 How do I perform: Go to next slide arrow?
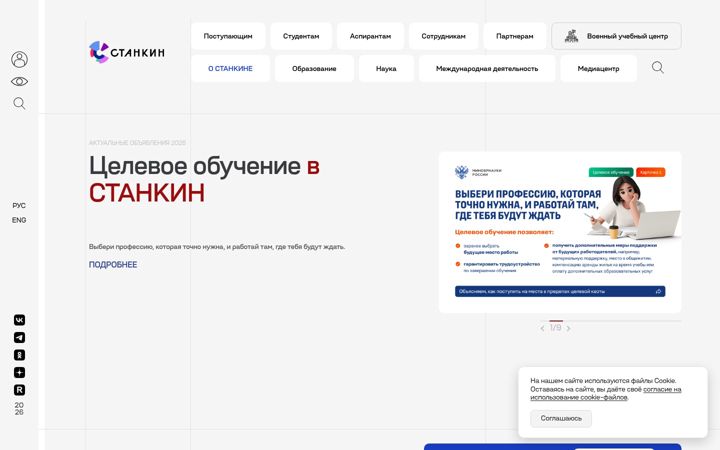(x=568, y=328)
